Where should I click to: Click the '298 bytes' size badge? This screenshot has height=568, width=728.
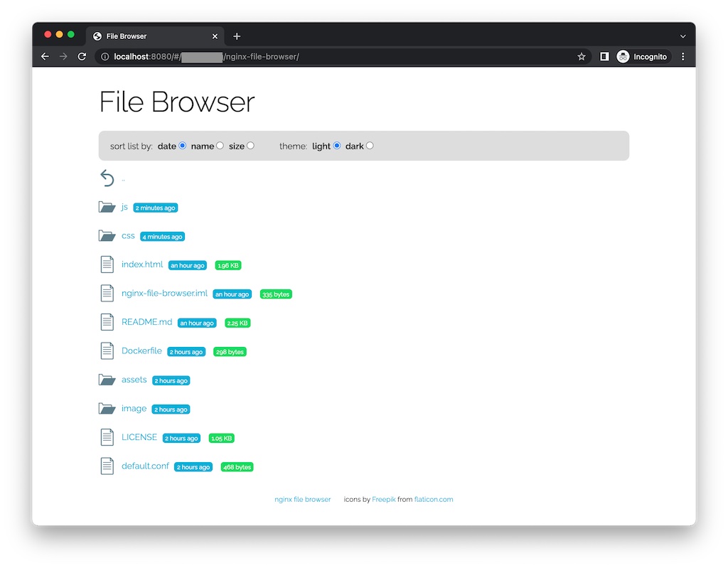coord(230,352)
